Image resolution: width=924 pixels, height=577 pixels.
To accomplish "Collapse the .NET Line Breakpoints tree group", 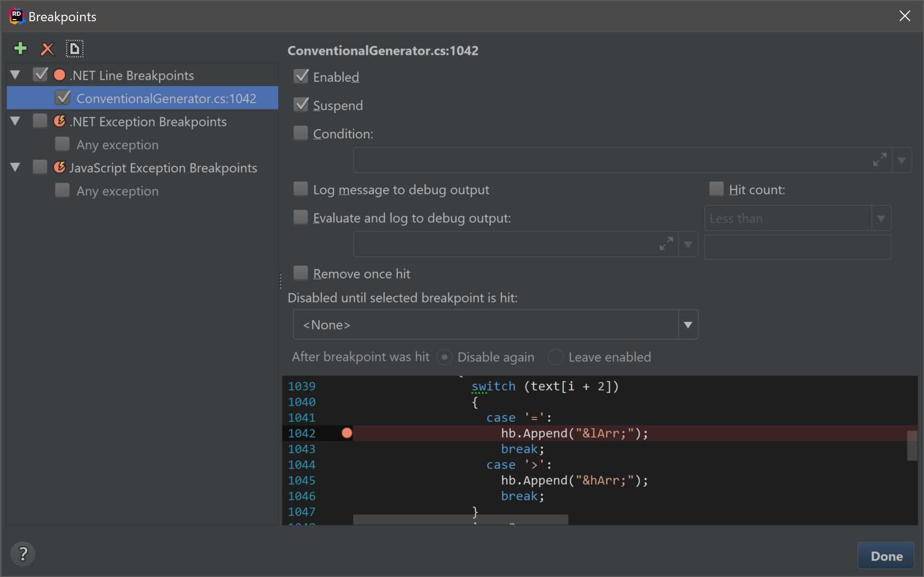I will (x=15, y=75).
